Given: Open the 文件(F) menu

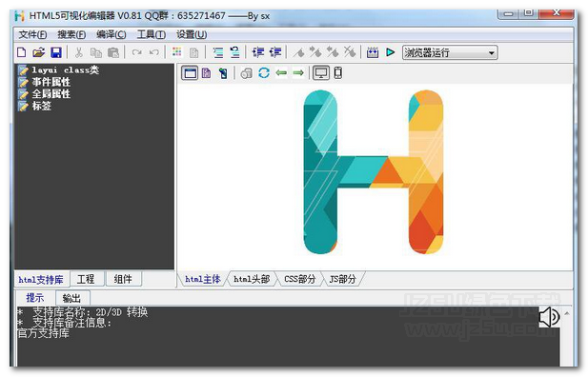Looking at the screenshot, I should point(32,35).
